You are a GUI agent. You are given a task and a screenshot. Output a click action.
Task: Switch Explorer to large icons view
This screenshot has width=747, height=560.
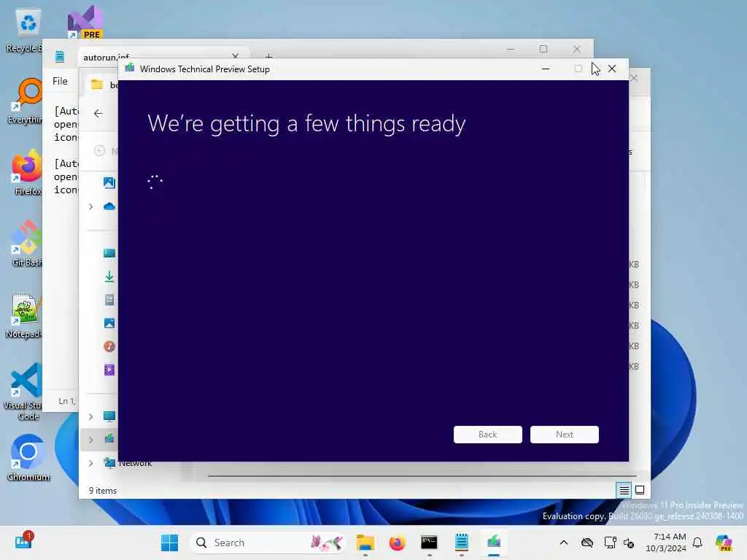coord(640,489)
